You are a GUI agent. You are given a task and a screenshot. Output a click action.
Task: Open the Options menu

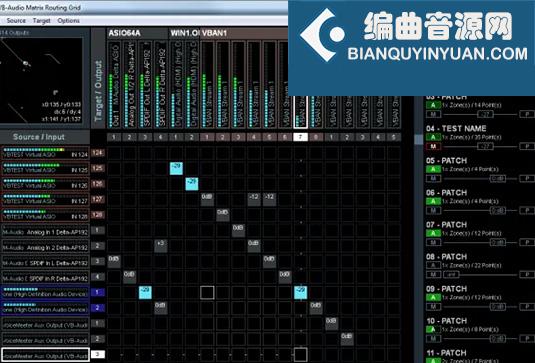click(x=68, y=20)
